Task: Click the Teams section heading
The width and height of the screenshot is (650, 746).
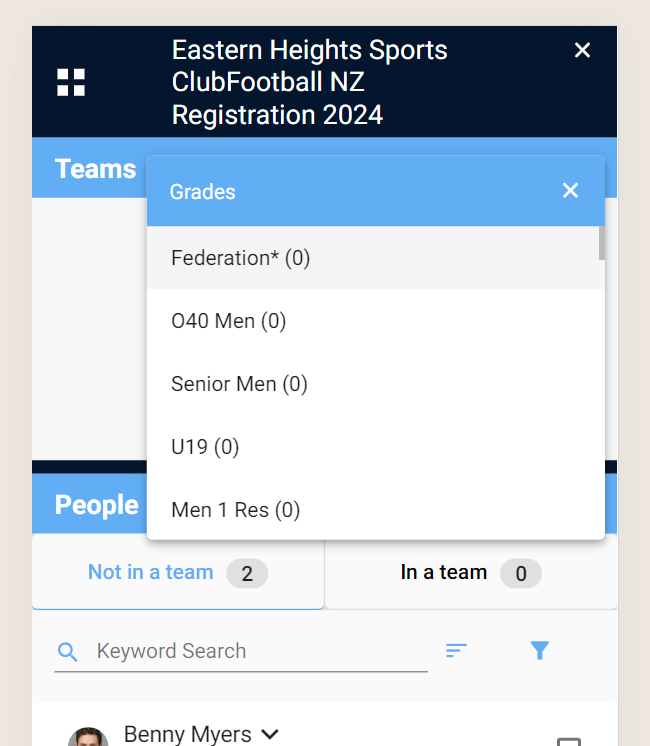Action: click(96, 168)
